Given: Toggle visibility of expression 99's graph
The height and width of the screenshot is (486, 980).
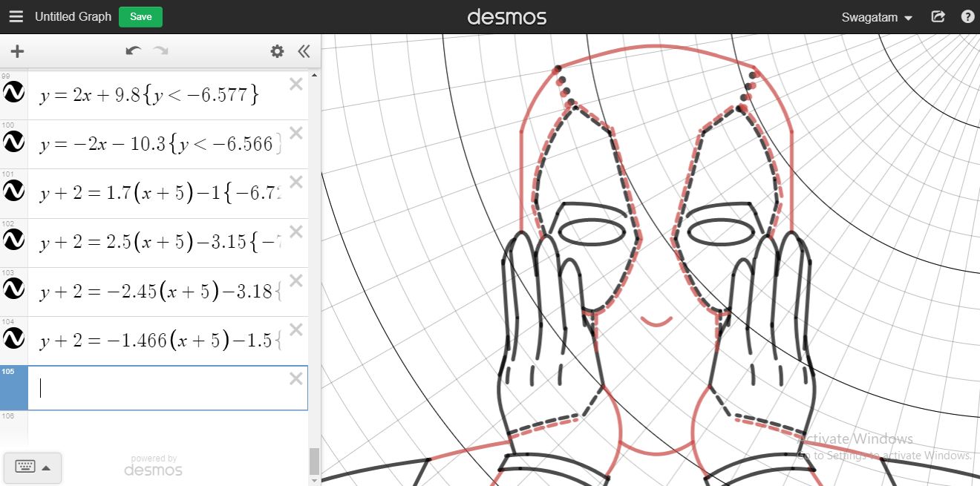Looking at the screenshot, I should point(13,93).
